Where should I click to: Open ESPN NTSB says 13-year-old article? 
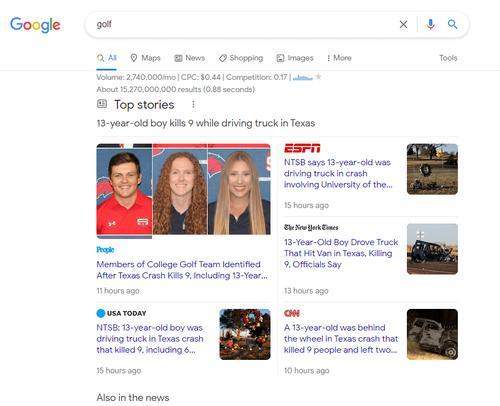click(x=338, y=173)
